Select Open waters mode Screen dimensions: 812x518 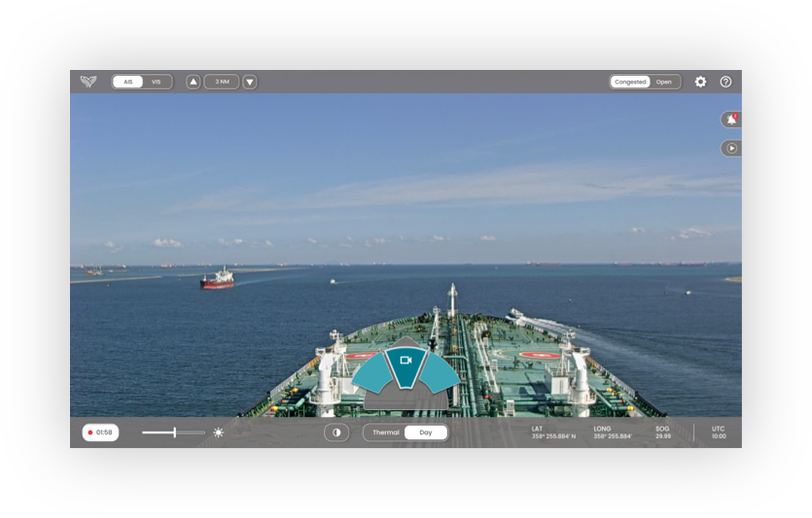click(664, 82)
